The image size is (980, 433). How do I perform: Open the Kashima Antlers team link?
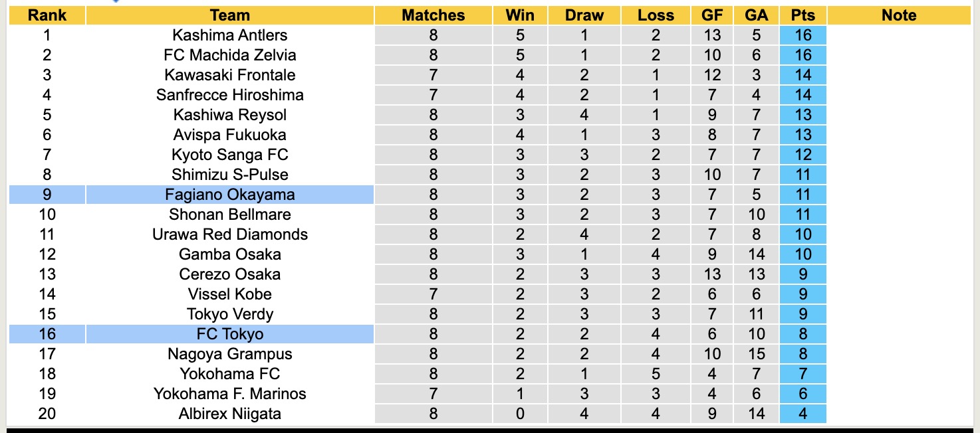pyautogui.click(x=229, y=35)
